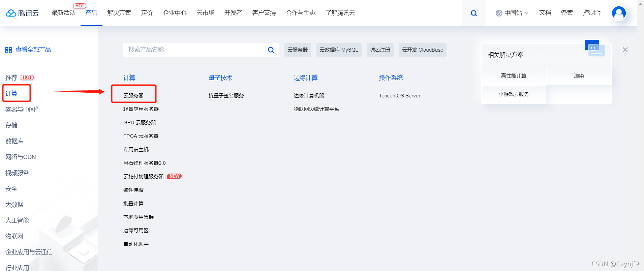Click the 云开发 CloudBase quick tag
The height and width of the screenshot is (271, 644).
click(x=422, y=50)
